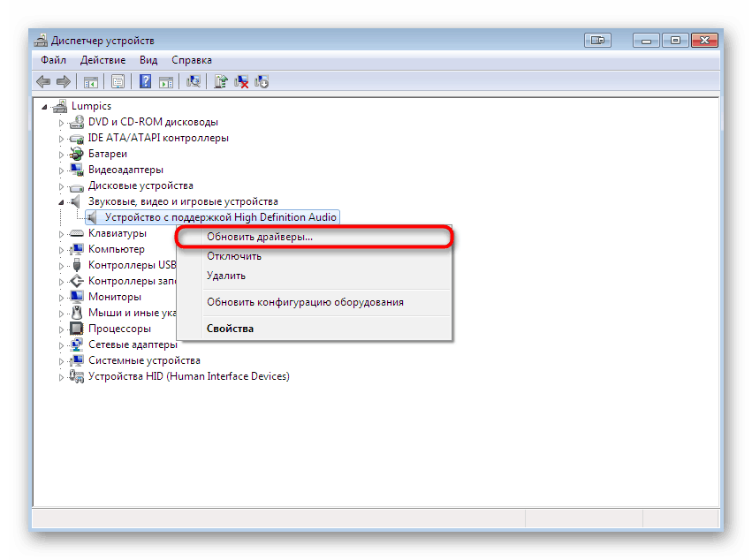Open the Справка menu
This screenshot has height=560, width=752.
tap(192, 60)
